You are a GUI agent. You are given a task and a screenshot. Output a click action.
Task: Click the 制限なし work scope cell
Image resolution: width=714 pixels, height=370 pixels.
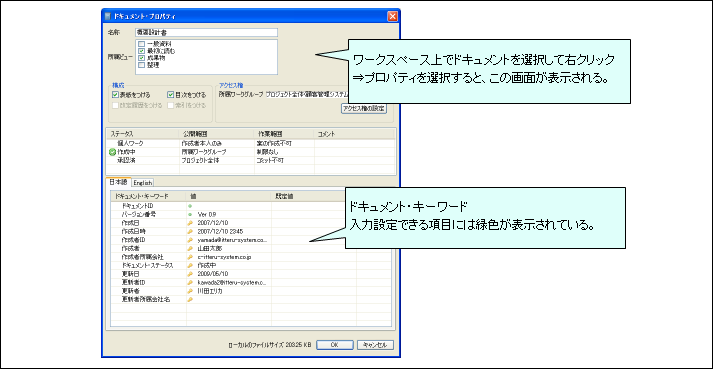click(x=267, y=152)
